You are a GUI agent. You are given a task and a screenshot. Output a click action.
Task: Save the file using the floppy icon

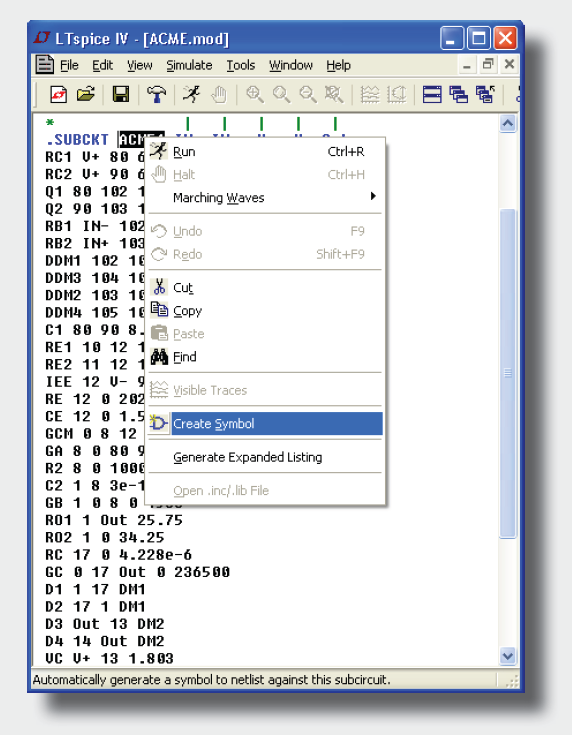pyautogui.click(x=121, y=95)
